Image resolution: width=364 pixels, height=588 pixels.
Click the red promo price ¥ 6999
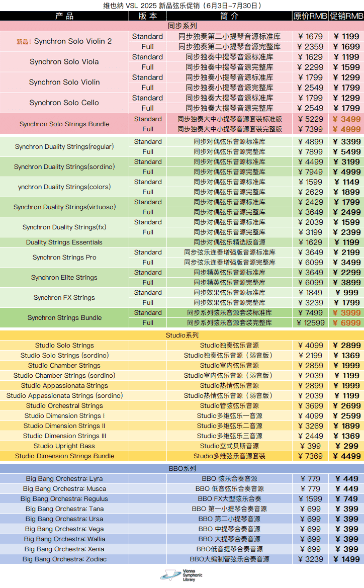(x=347, y=323)
